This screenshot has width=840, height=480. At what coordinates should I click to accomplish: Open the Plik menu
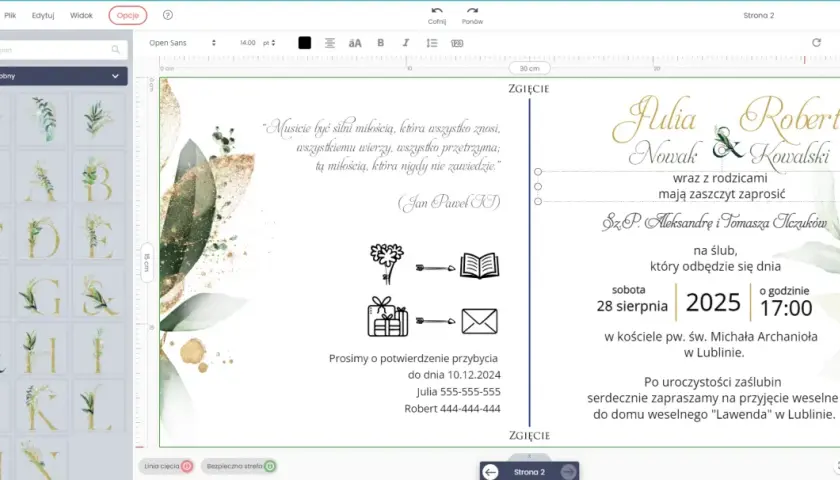click(10, 16)
